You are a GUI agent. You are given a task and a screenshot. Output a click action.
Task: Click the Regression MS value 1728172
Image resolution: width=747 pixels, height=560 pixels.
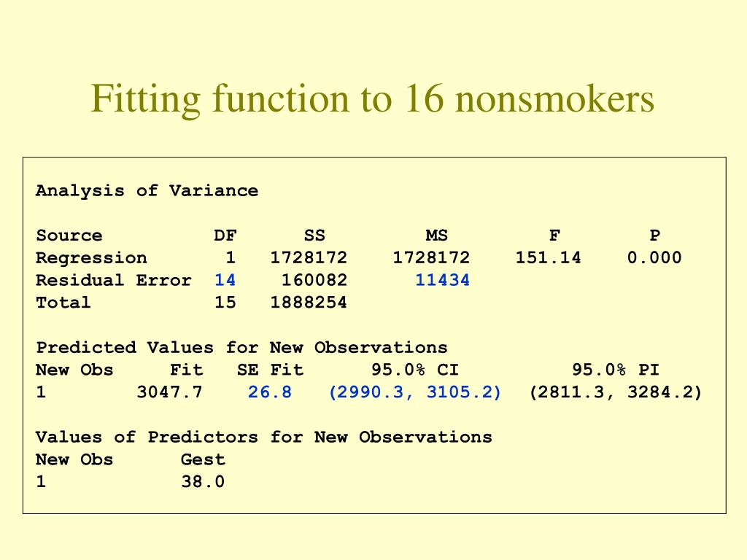coord(431,257)
